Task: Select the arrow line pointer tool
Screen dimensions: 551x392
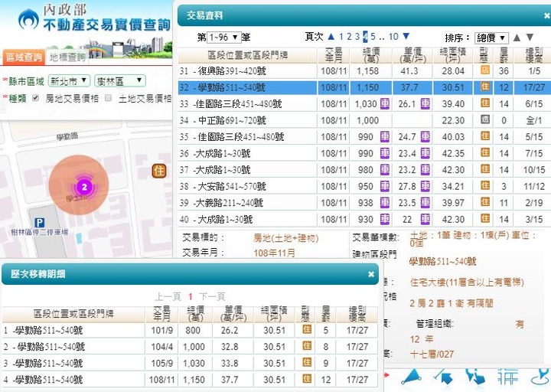Action: tap(444, 377)
